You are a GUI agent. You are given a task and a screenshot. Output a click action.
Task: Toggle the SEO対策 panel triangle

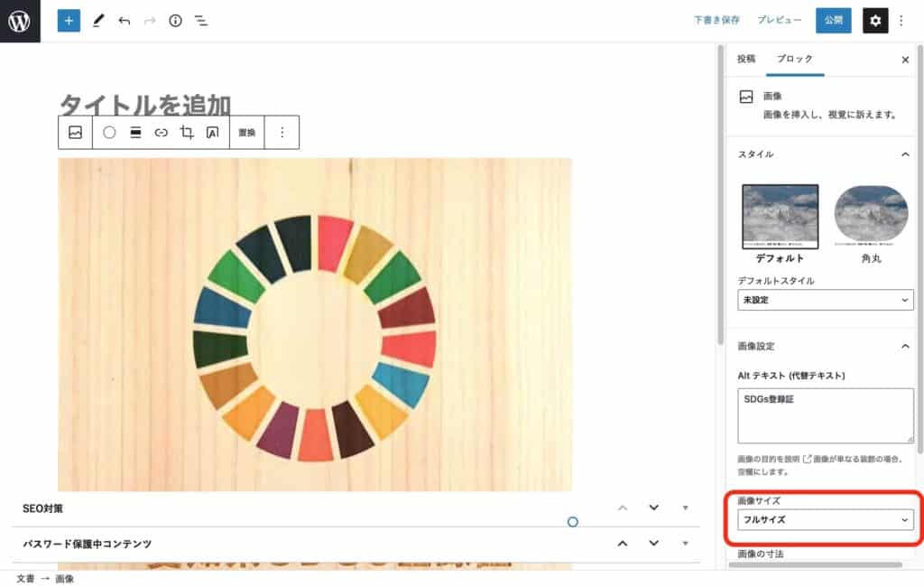click(x=686, y=508)
